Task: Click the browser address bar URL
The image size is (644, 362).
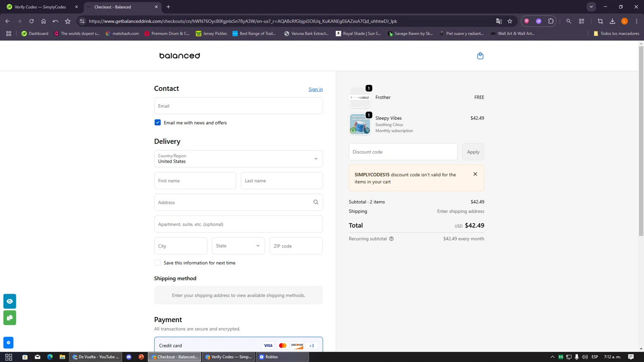Action: [x=243, y=21]
